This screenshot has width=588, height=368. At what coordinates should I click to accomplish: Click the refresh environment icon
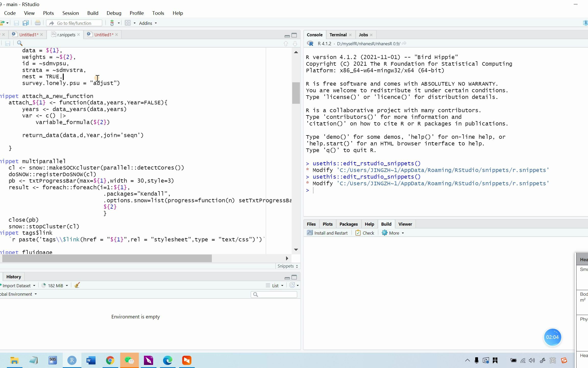pyautogui.click(x=292, y=285)
